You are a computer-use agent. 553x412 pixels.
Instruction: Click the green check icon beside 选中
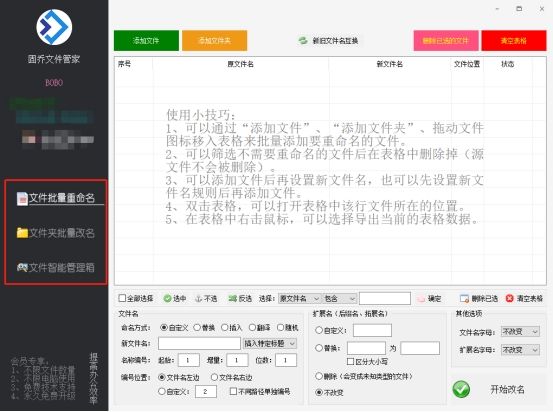pos(168,298)
